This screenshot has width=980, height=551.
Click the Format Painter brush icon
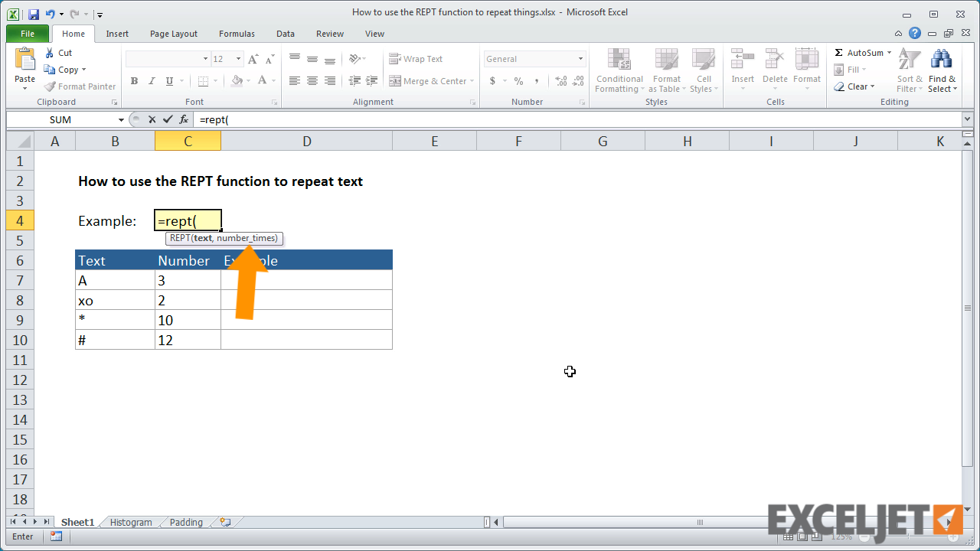51,86
